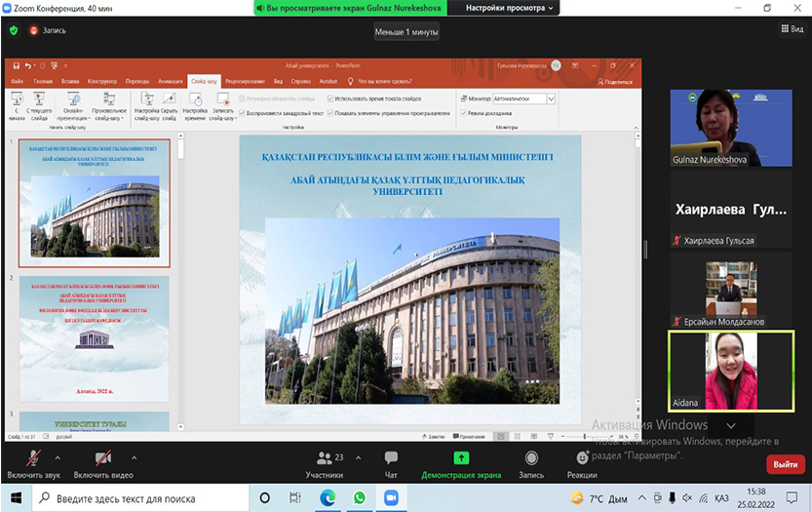Open the Настройки просмотра dropdown
Screen dimensions: 812x512
click(510, 8)
